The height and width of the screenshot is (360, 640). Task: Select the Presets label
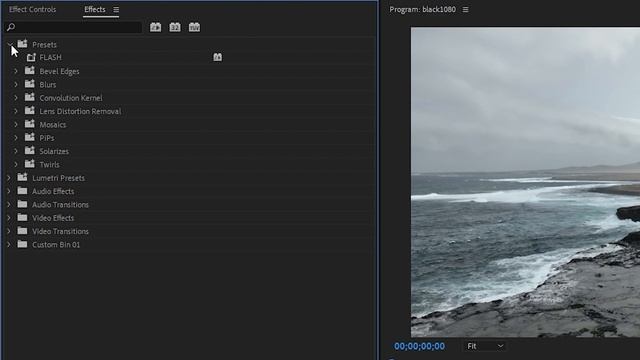44,44
